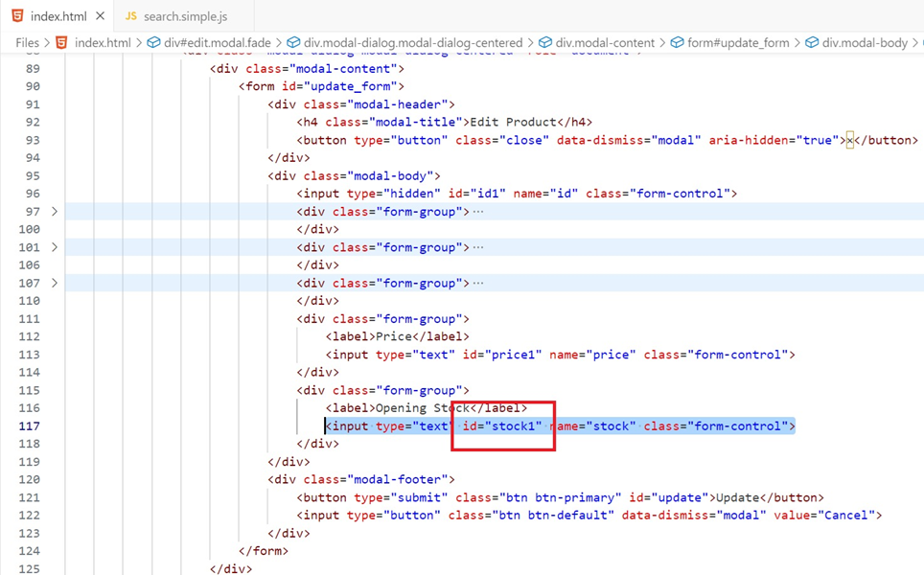
Task: Close the index.html tab
Action: click(x=101, y=16)
